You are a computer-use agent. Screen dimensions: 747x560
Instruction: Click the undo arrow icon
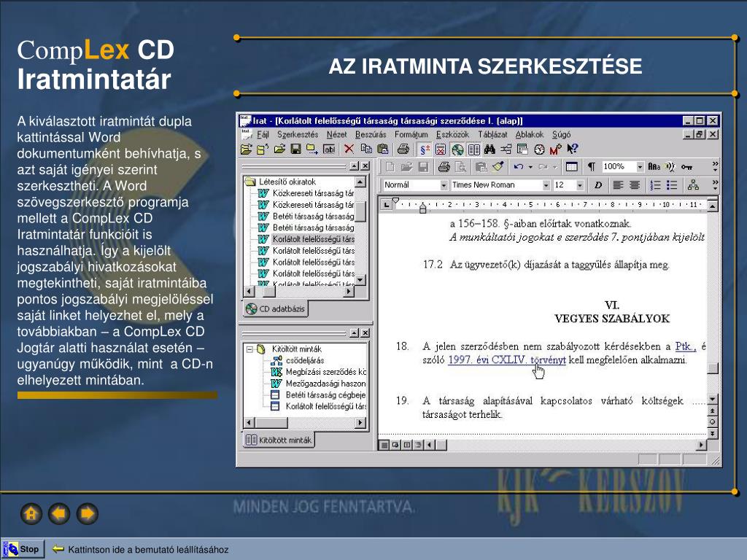coord(519,167)
